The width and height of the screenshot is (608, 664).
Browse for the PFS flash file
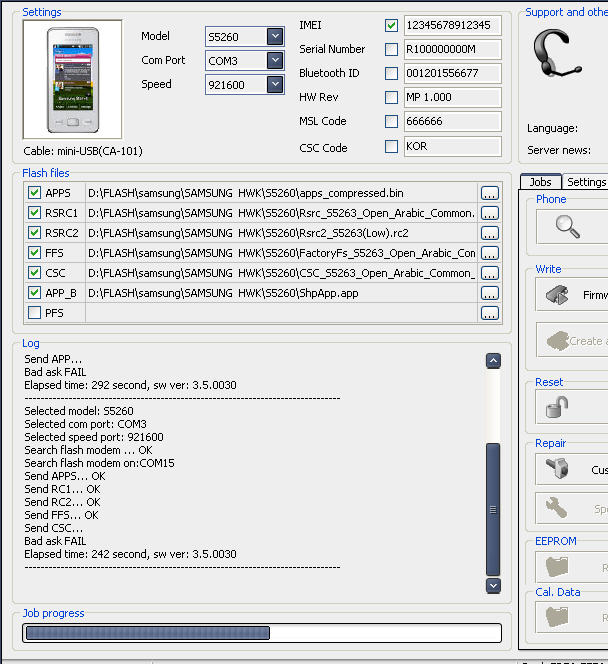tap(489, 313)
